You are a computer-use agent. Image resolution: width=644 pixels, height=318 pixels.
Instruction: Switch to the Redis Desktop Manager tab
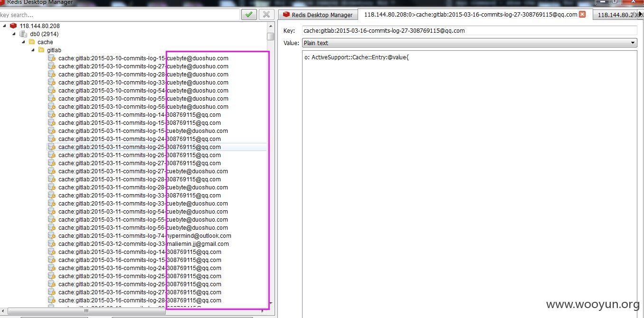pos(318,15)
